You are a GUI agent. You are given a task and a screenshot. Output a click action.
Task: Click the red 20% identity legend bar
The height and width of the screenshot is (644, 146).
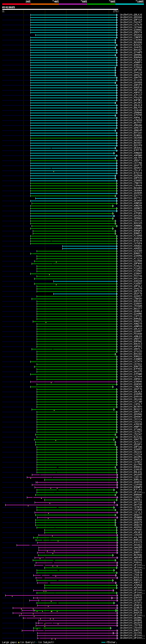coord(16,4)
